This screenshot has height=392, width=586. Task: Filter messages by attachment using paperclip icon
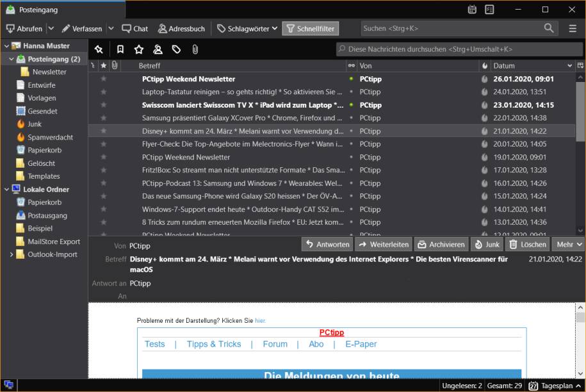[195, 49]
